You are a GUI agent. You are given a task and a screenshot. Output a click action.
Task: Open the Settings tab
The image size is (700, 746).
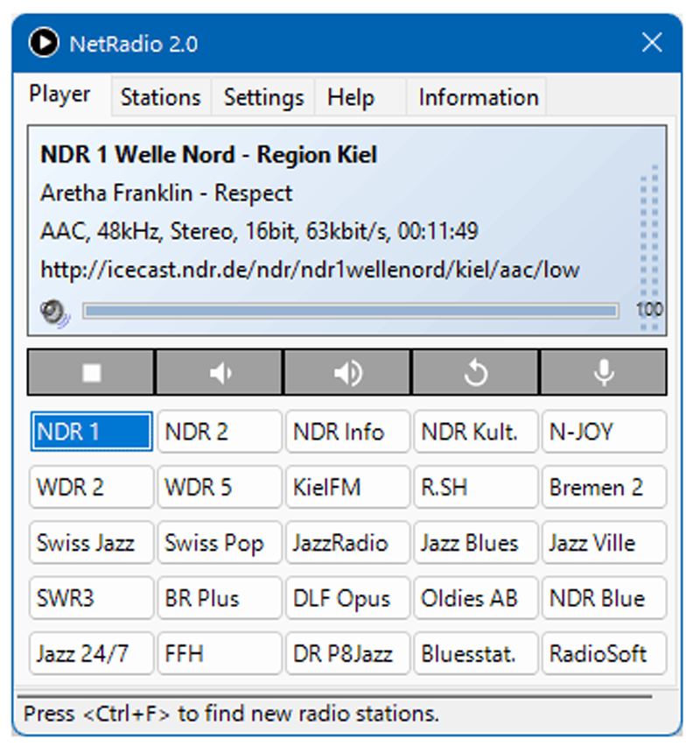[x=263, y=97]
